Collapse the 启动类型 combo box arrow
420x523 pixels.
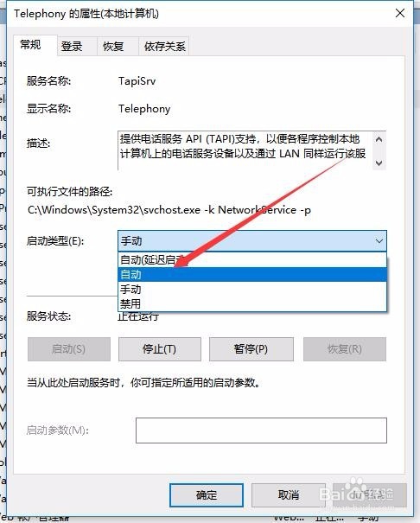click(x=379, y=241)
